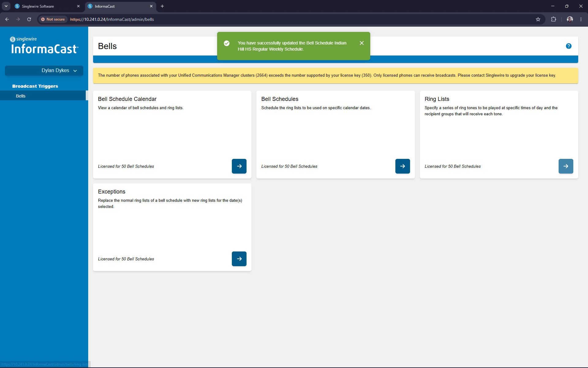
Task: Open the Ring Lists arrow button
Action: tap(566, 166)
